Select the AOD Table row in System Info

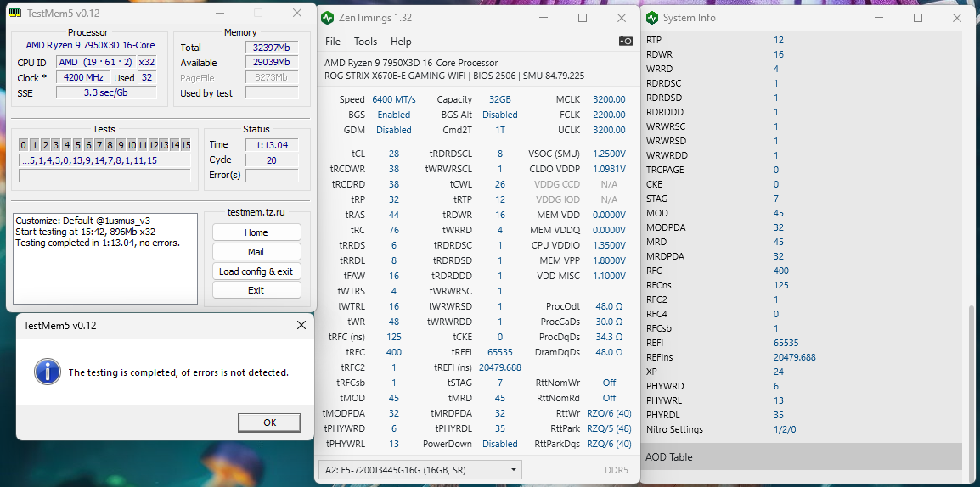[802, 457]
